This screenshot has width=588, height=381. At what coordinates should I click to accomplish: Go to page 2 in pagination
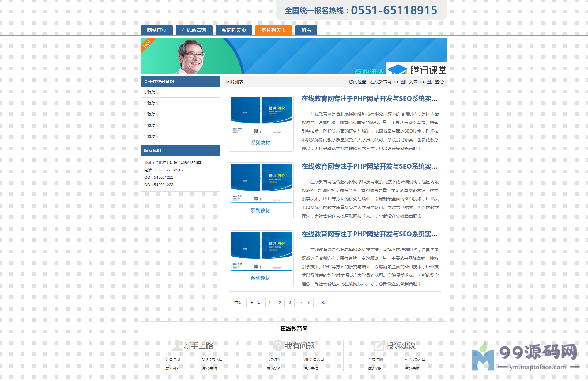tap(280, 303)
